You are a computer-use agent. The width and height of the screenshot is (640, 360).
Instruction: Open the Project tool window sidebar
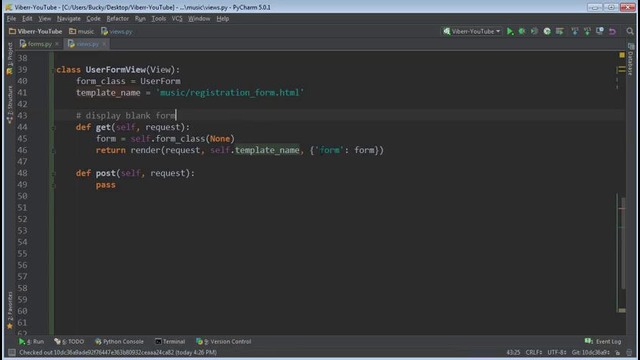9,58
